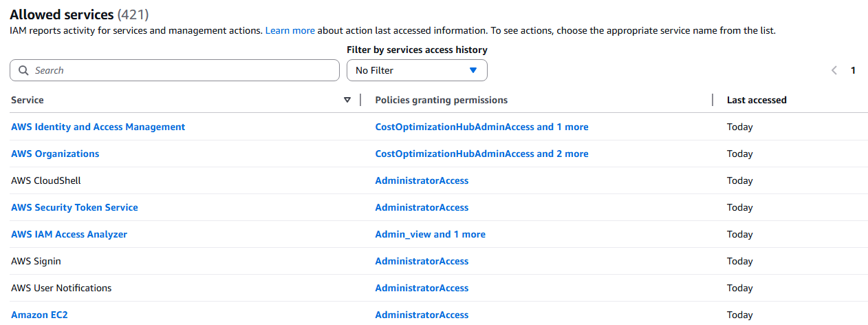This screenshot has height=325, width=868.
Task: Click the blue dropdown triangle arrow
Action: pyautogui.click(x=473, y=70)
